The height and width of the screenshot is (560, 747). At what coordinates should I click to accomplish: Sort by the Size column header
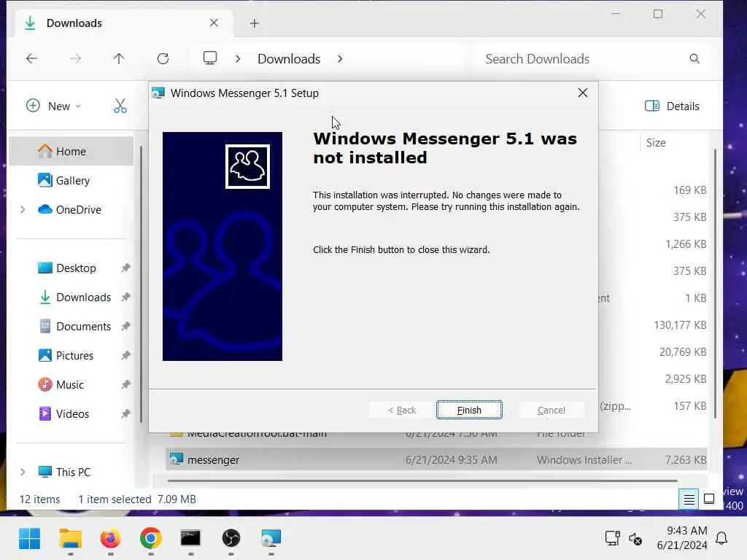(656, 142)
